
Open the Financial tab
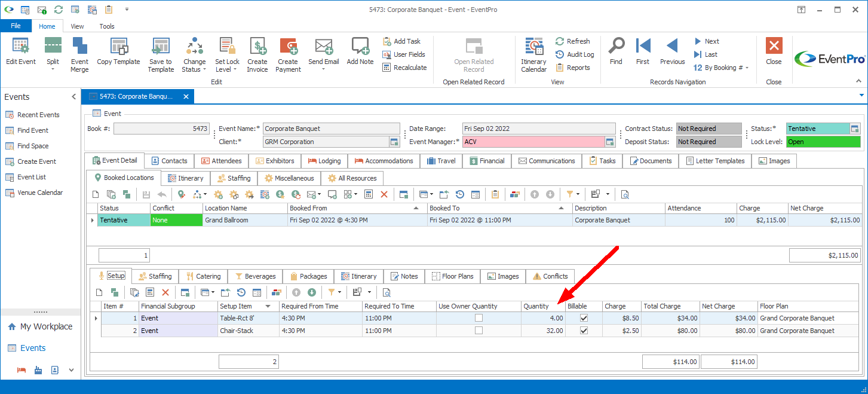click(487, 161)
